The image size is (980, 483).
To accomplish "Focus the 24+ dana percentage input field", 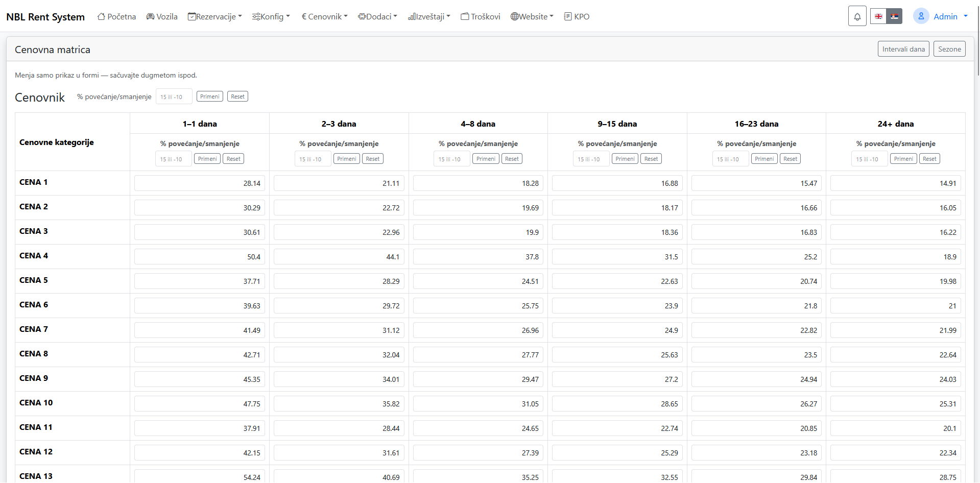I will click(870, 159).
